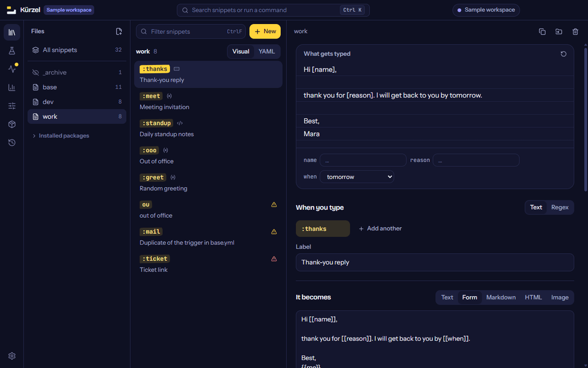Select the Image replacement tab

pyautogui.click(x=560, y=297)
